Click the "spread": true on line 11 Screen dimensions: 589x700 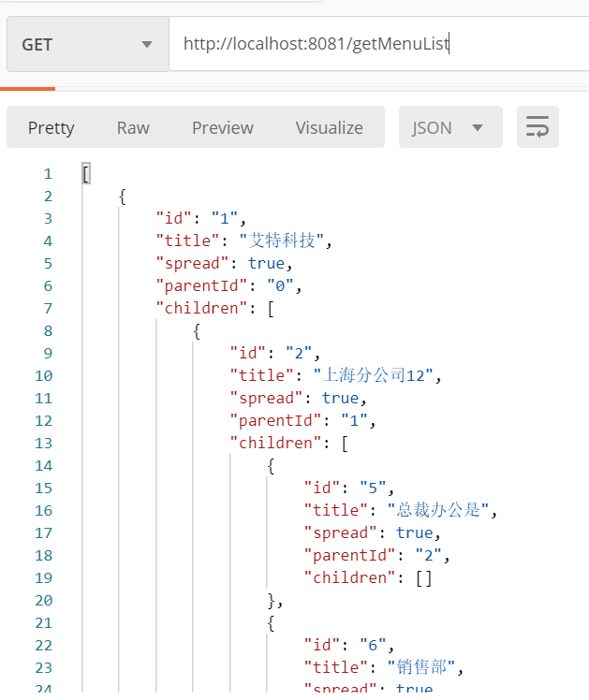(x=299, y=399)
